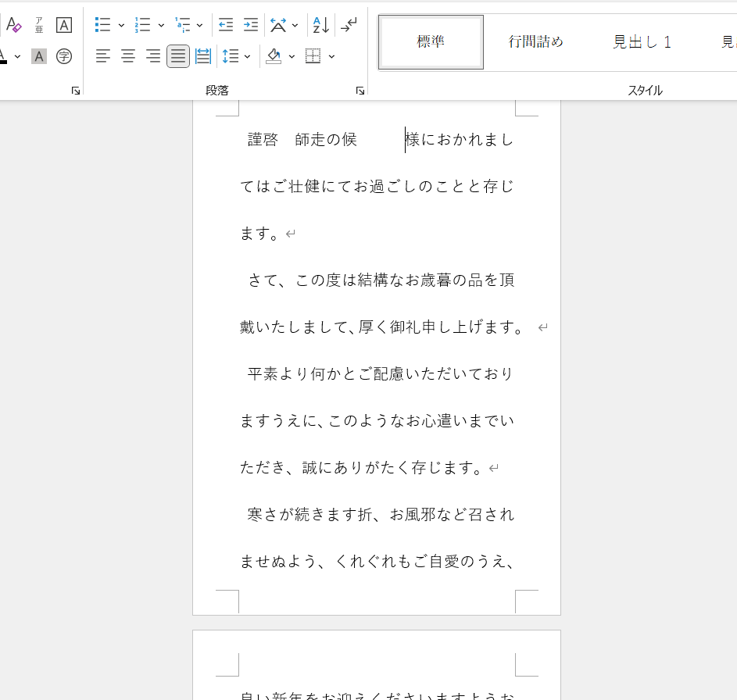Click the enclose characters border icon

pos(64,25)
